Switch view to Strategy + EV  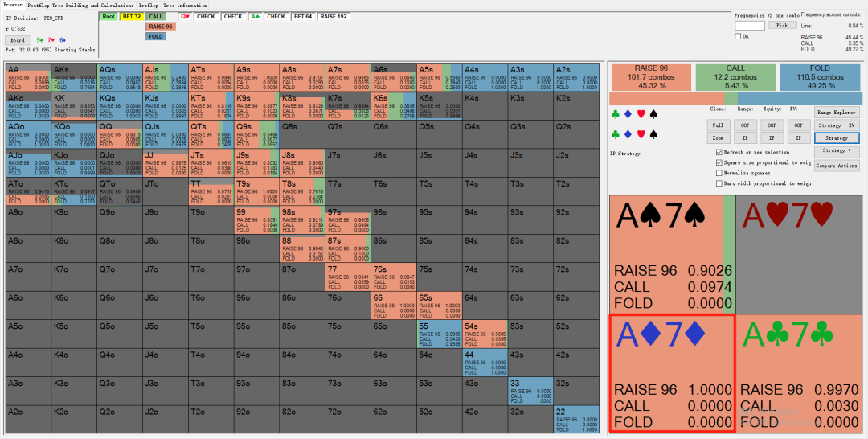click(837, 125)
